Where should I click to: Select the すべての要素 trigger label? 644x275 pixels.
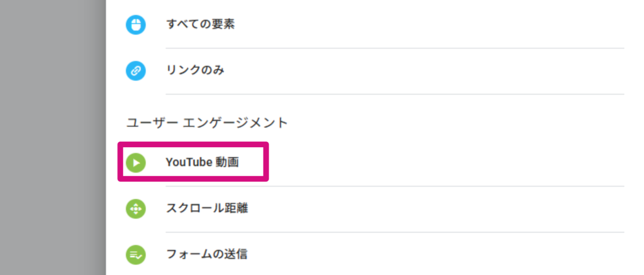click(200, 25)
